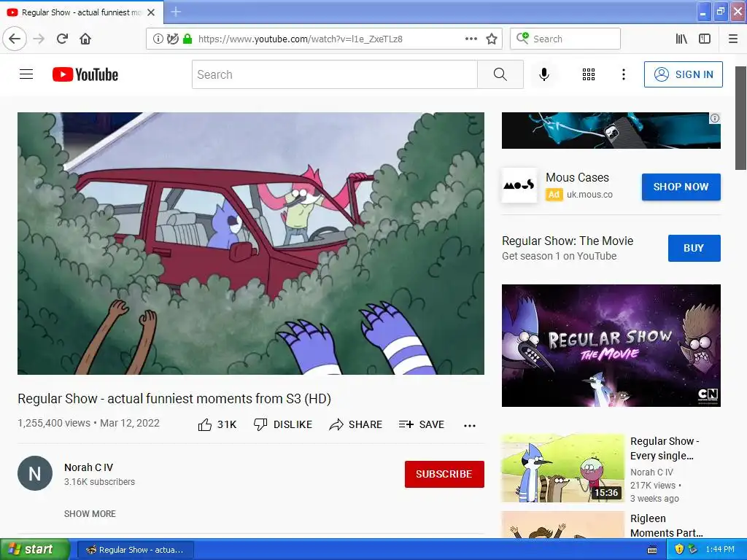Open the browser Library icon
Screen dimensions: 747x560
[x=681, y=39]
